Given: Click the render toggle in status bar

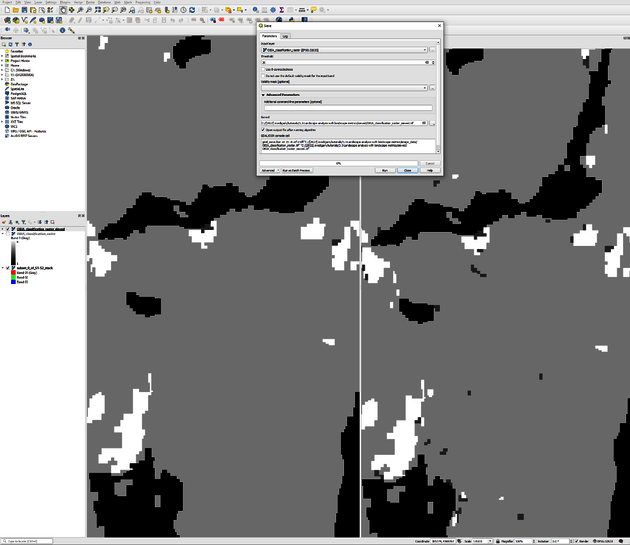Looking at the screenshot, I should [x=584, y=541].
